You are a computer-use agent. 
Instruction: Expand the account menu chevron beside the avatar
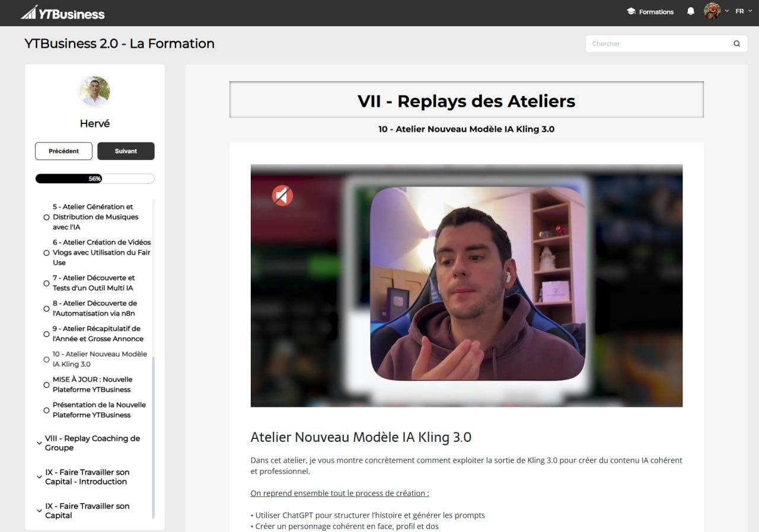tap(728, 11)
